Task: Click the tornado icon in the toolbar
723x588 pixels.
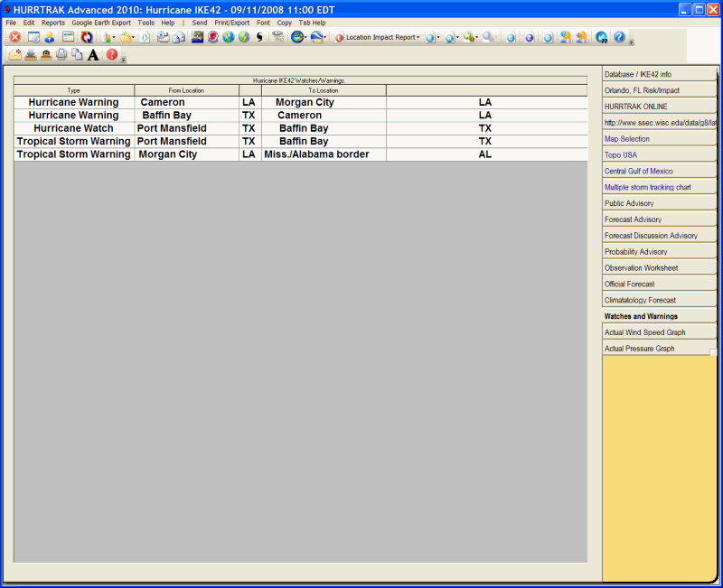Action: pyautogui.click(x=277, y=38)
